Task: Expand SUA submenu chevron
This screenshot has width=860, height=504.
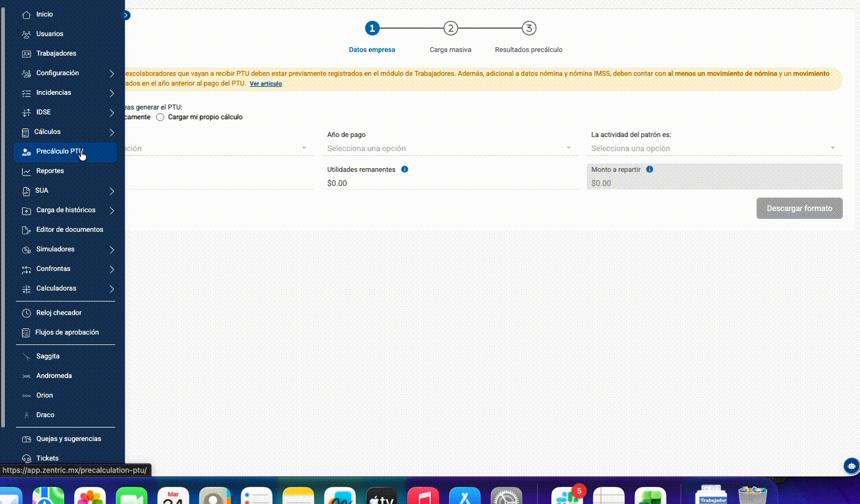Action: coord(112,191)
